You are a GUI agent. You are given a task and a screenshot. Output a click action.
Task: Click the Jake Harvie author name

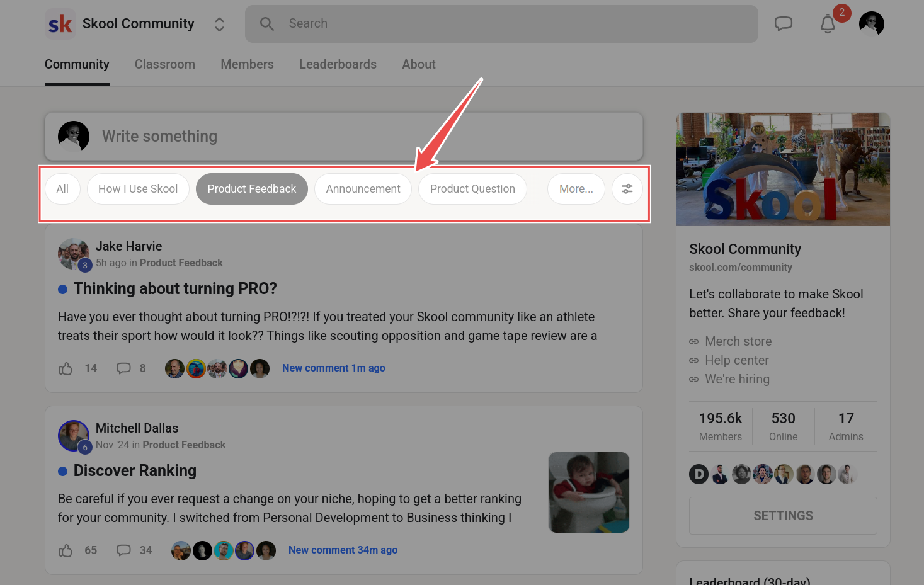coord(129,246)
